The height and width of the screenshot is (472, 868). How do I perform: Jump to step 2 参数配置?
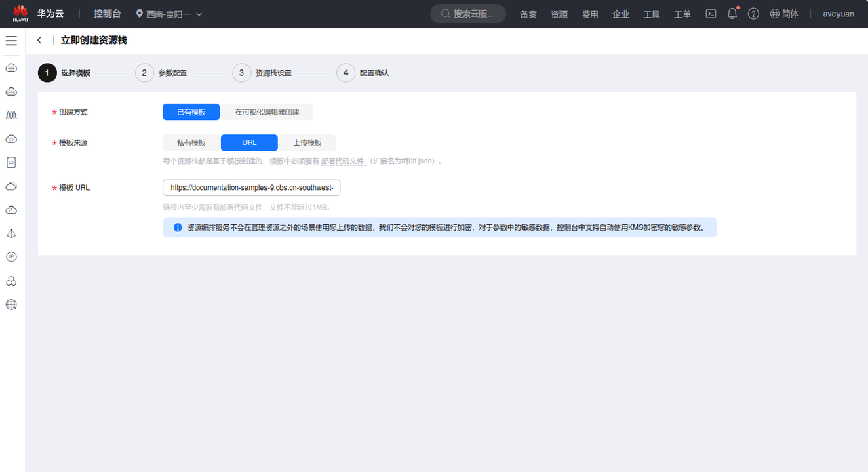pyautogui.click(x=161, y=73)
